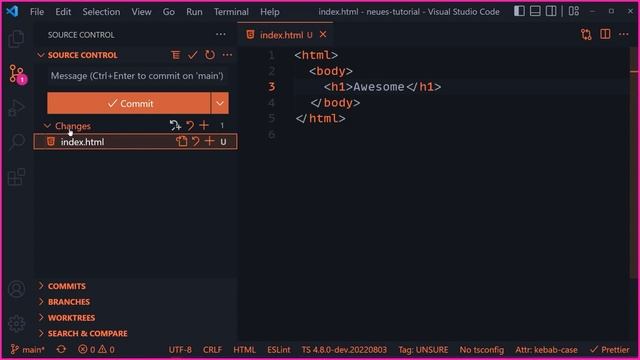Open the Extensions view

pyautogui.click(x=16, y=177)
